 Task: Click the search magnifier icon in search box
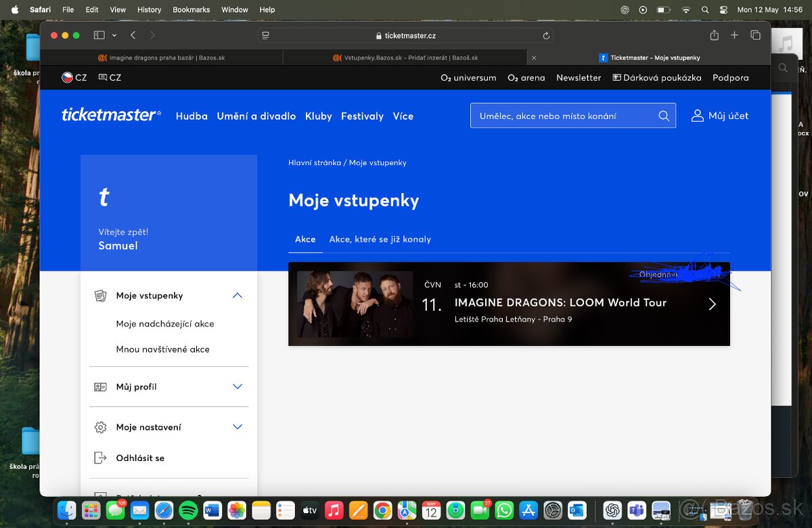coord(664,116)
